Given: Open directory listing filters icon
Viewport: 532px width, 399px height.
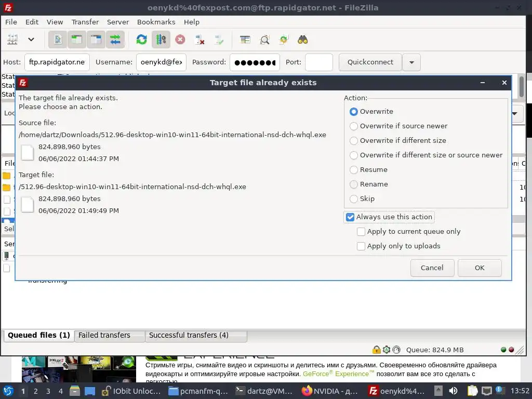Looking at the screenshot, I should (245, 39).
